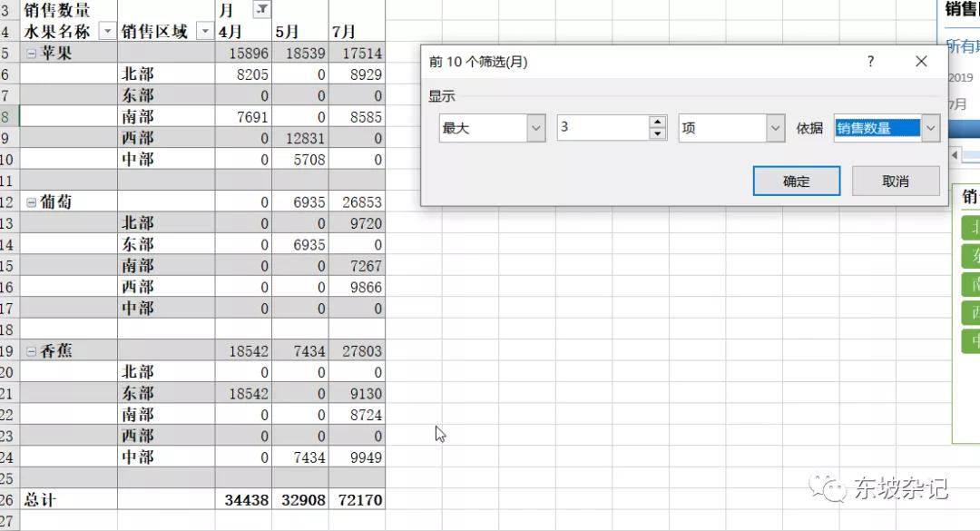Select cell 9866 under 葡萄 西部
This screenshot has height=531, width=980.
(x=357, y=287)
